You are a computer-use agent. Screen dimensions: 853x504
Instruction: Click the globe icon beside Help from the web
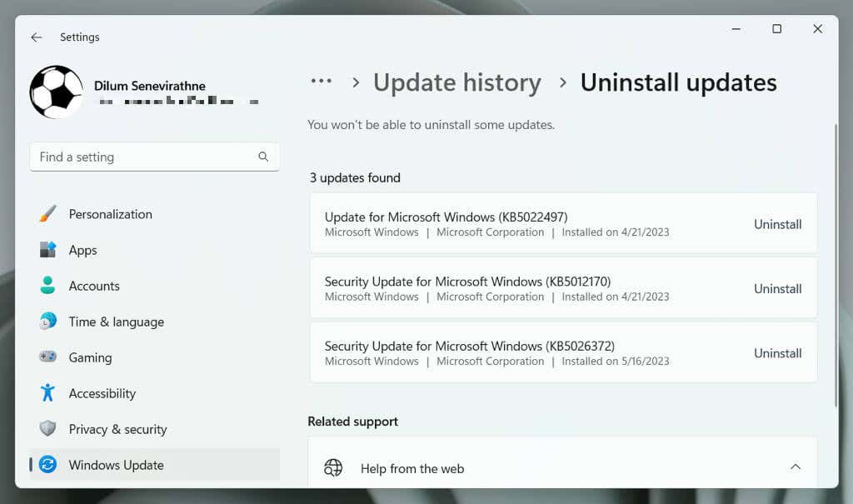pyautogui.click(x=333, y=468)
